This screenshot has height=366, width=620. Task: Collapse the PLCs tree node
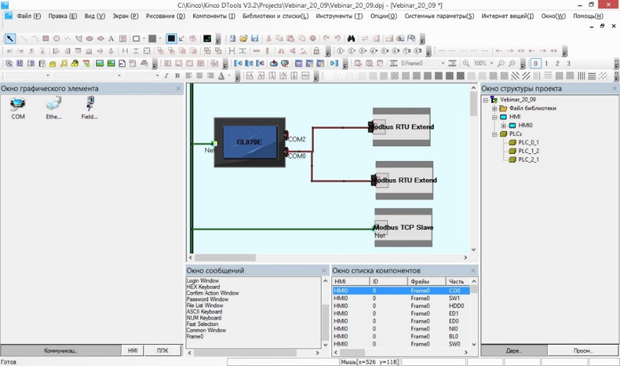click(494, 134)
